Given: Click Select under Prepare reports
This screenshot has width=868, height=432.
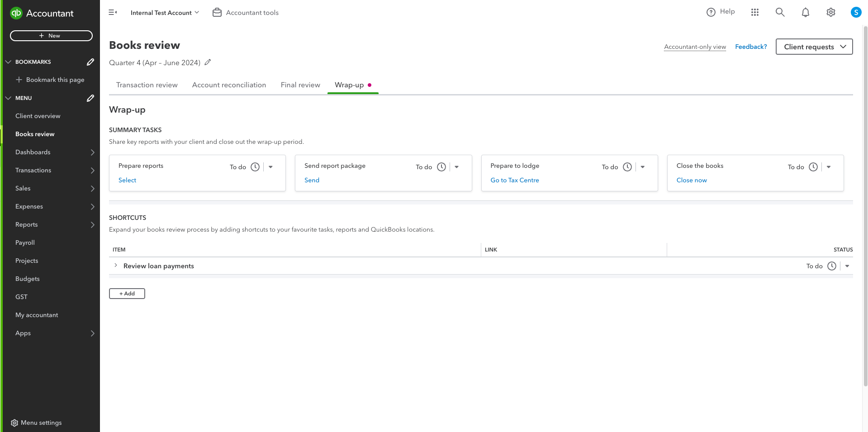Looking at the screenshot, I should click(x=127, y=180).
